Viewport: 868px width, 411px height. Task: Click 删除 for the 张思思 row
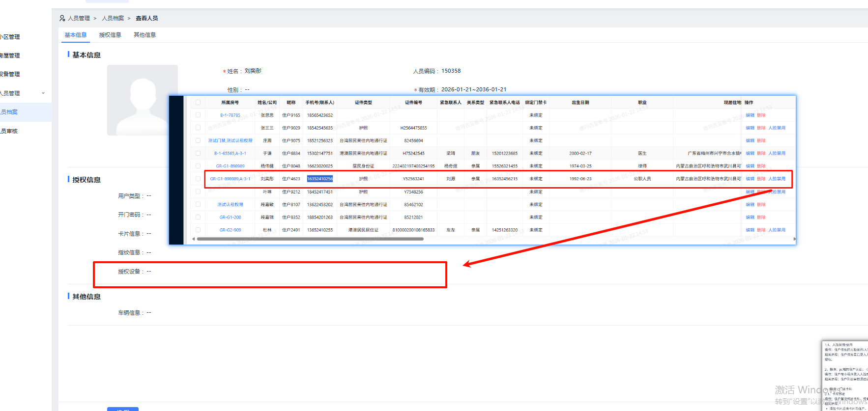point(761,115)
